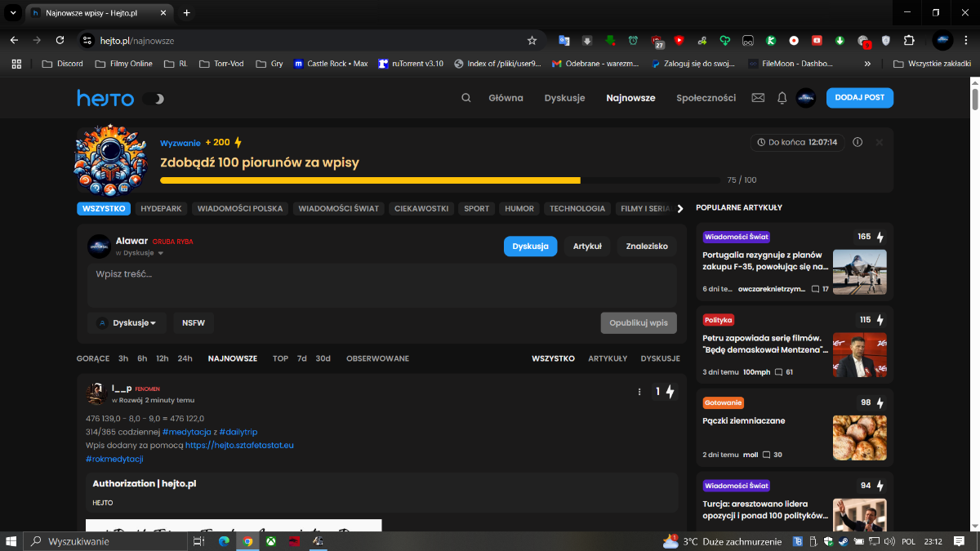Expand the Dyskusje community dropdown
Viewport: 980px width, 551px height.
click(127, 322)
